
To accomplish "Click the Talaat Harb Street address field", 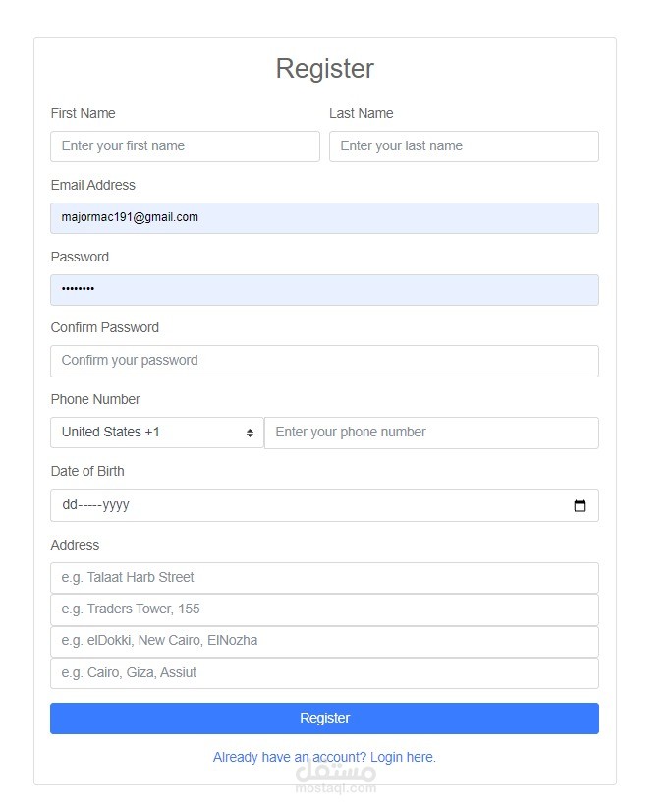I will [x=324, y=578].
